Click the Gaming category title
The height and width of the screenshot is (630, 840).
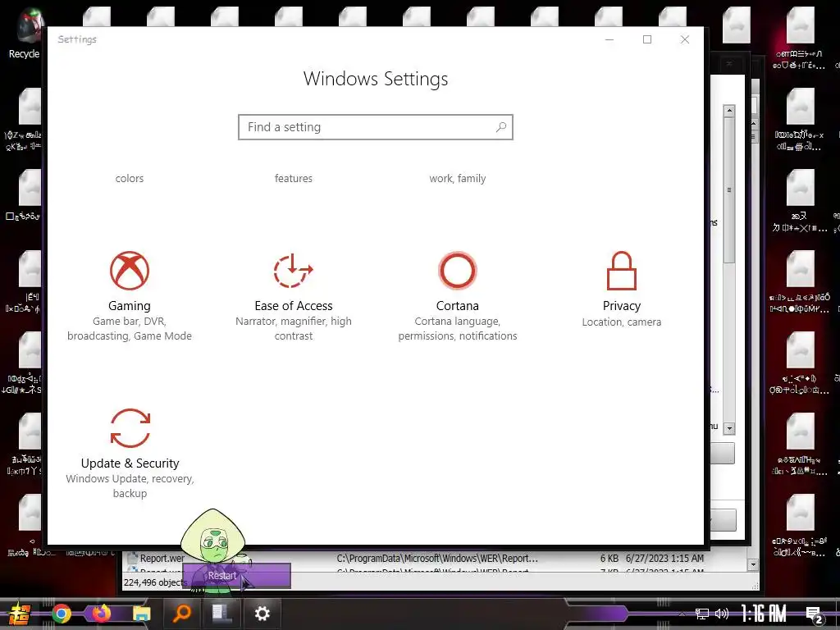point(129,306)
